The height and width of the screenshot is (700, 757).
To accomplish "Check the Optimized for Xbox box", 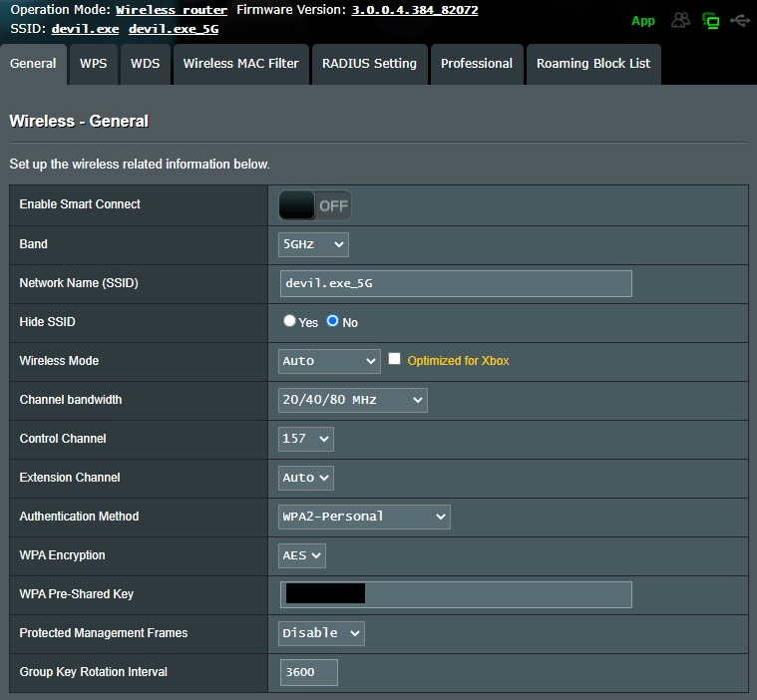I will click(395, 359).
